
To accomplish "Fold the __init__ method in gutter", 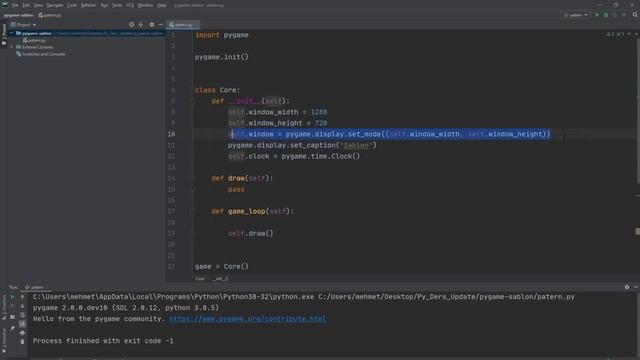I will (x=193, y=101).
